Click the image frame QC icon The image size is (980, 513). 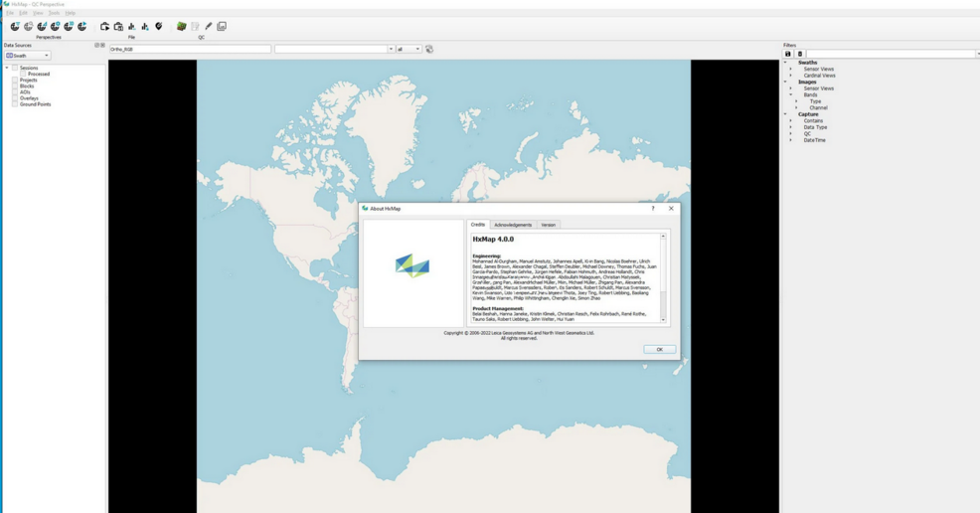[x=222, y=26]
